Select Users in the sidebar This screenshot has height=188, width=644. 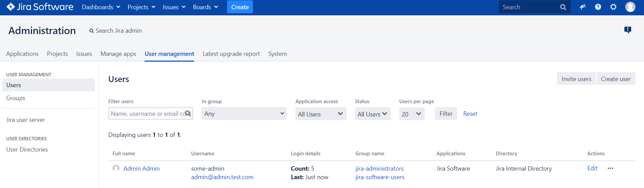click(x=48, y=85)
